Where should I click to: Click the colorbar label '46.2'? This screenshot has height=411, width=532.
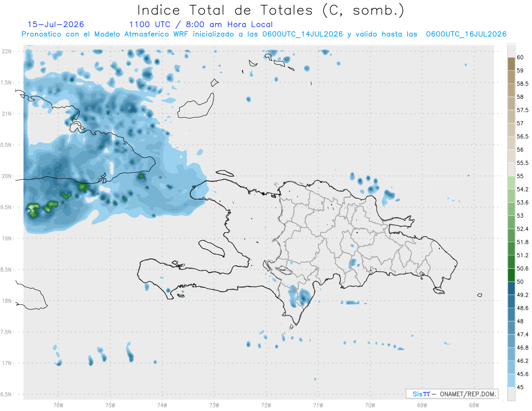point(523,361)
